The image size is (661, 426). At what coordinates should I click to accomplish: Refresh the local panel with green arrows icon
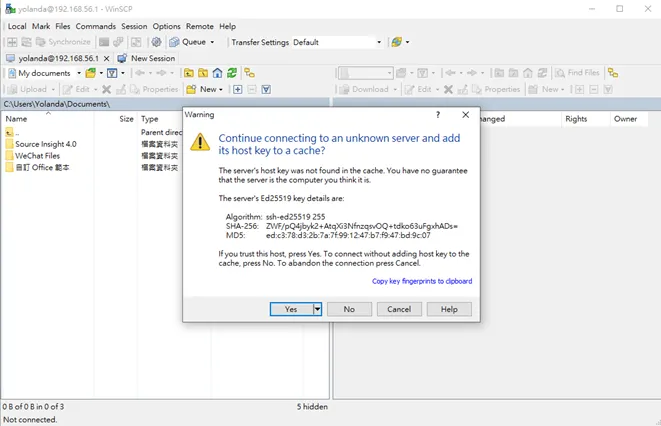point(232,73)
